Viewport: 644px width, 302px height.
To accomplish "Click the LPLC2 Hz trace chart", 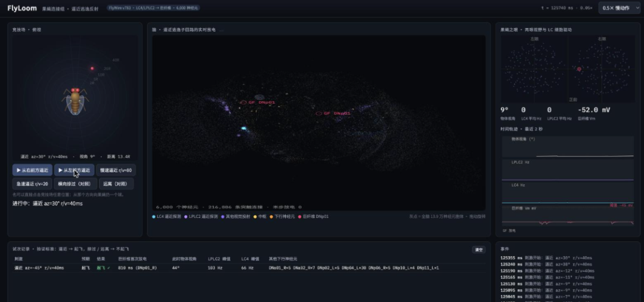I will (568, 170).
